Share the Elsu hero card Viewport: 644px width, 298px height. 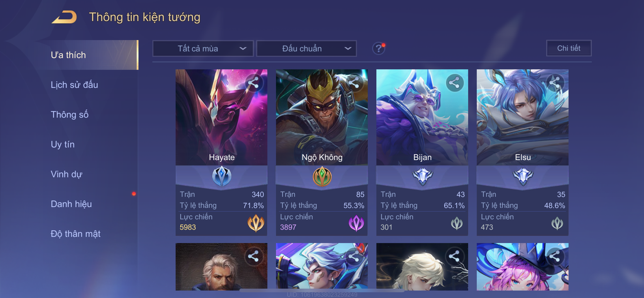point(555,82)
